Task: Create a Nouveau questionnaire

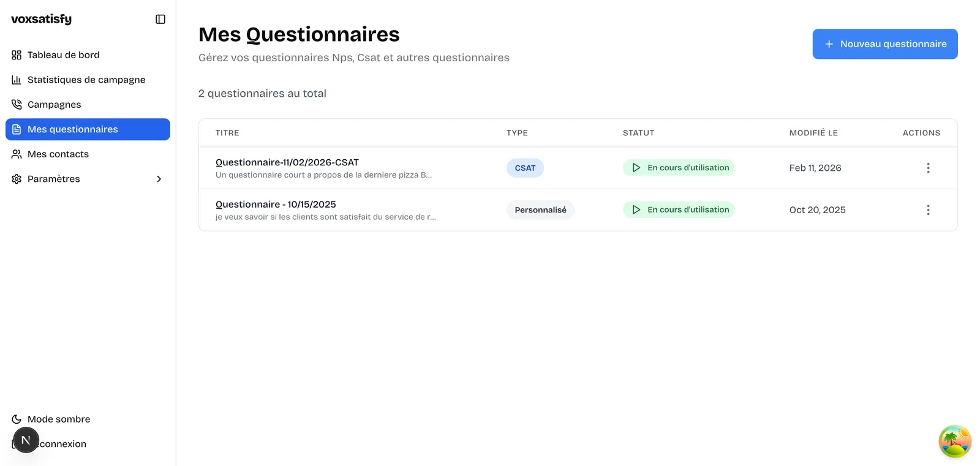Action: pos(885,44)
